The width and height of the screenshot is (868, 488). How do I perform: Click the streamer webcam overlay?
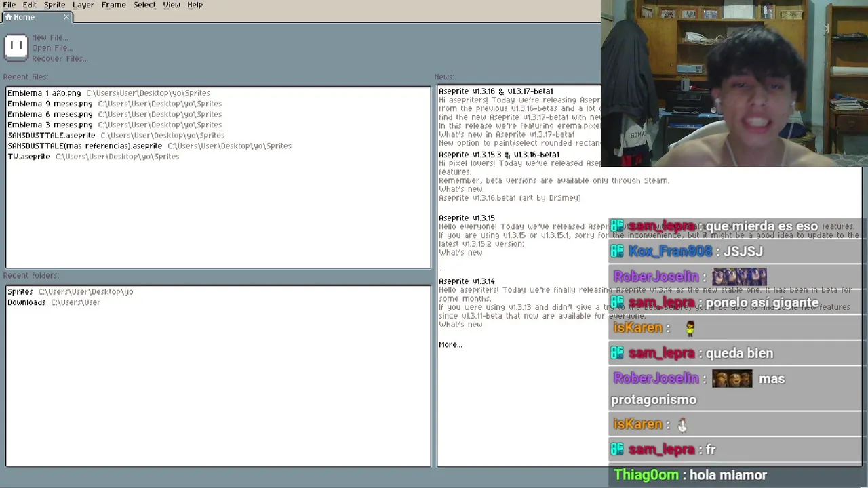[x=734, y=83]
